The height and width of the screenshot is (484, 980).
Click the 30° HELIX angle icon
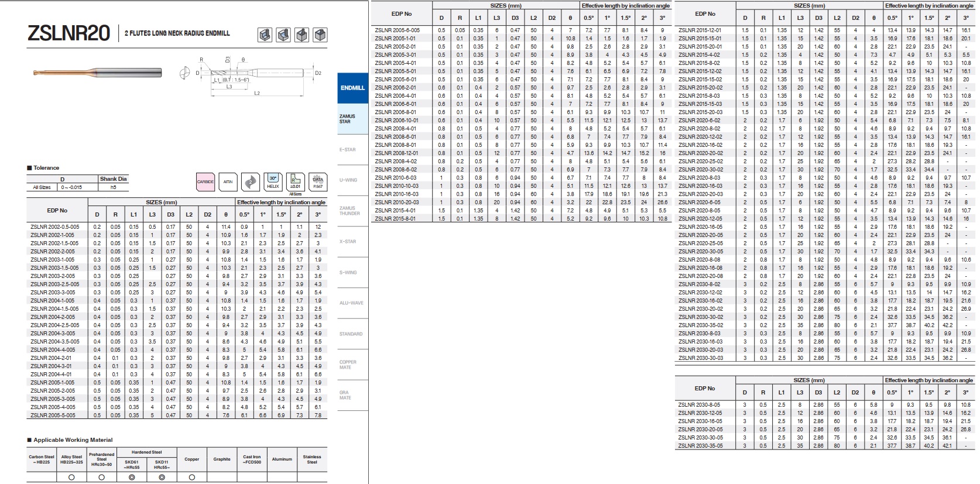(x=273, y=182)
